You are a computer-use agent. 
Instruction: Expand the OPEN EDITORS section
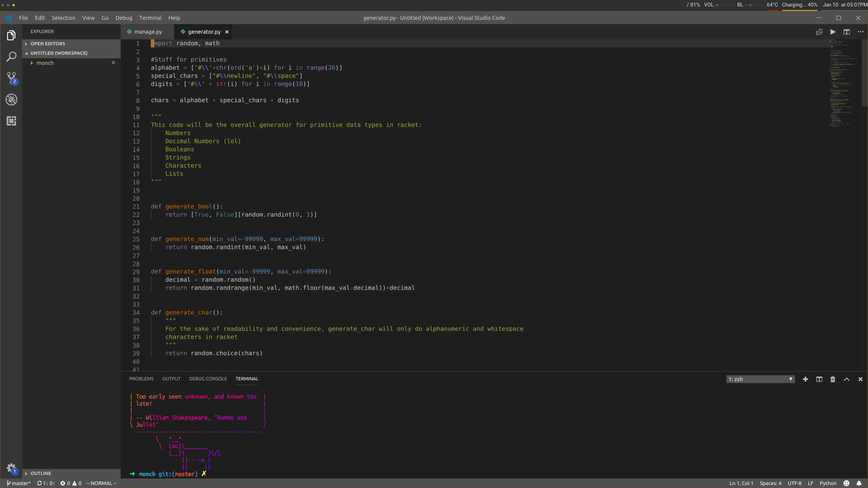tap(71, 44)
